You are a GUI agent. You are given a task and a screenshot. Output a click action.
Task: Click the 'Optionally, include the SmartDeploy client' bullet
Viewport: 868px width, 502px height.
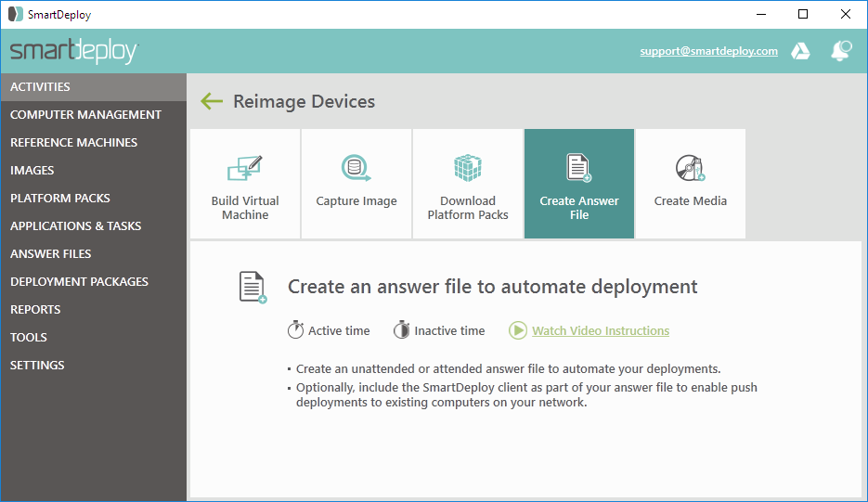tap(526, 394)
